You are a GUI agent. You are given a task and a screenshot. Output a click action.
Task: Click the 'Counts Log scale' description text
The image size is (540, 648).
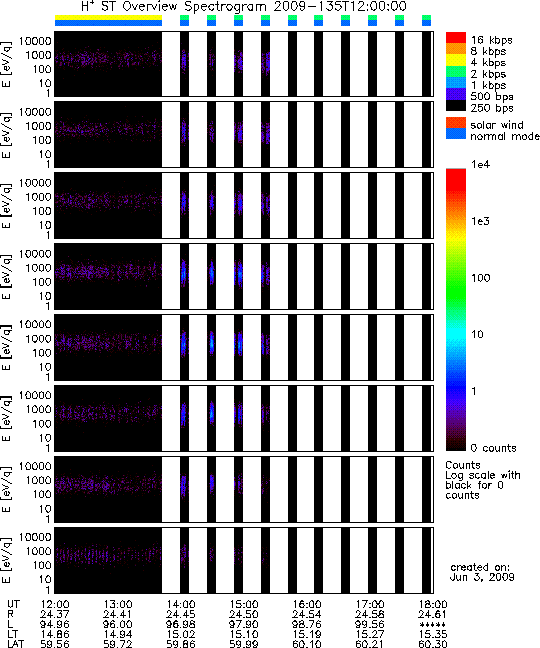[x=483, y=480]
